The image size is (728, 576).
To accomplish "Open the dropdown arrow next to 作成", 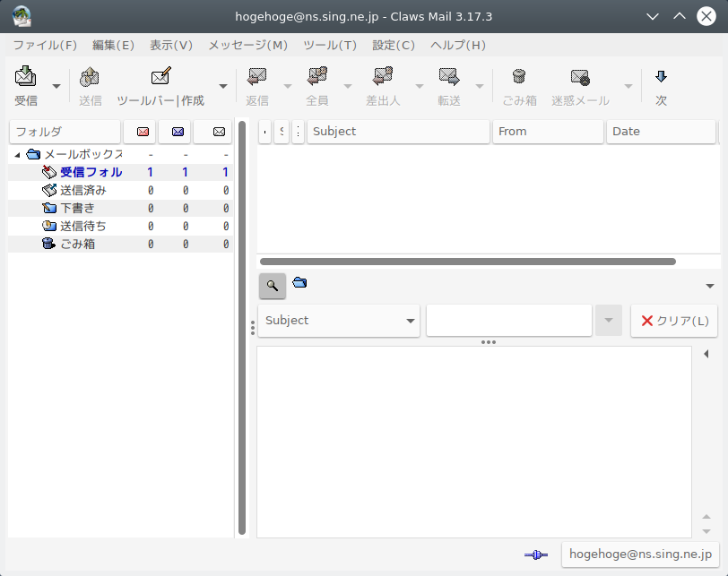I will pyautogui.click(x=223, y=86).
